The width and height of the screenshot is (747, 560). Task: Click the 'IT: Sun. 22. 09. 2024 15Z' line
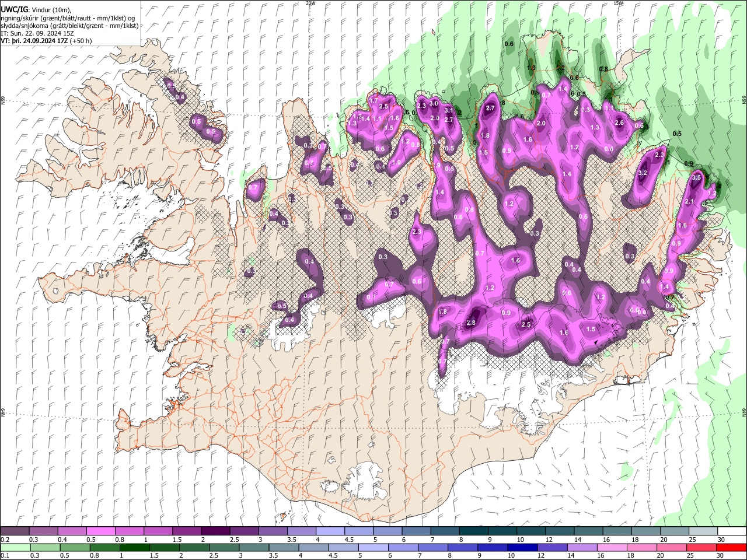click(x=37, y=33)
